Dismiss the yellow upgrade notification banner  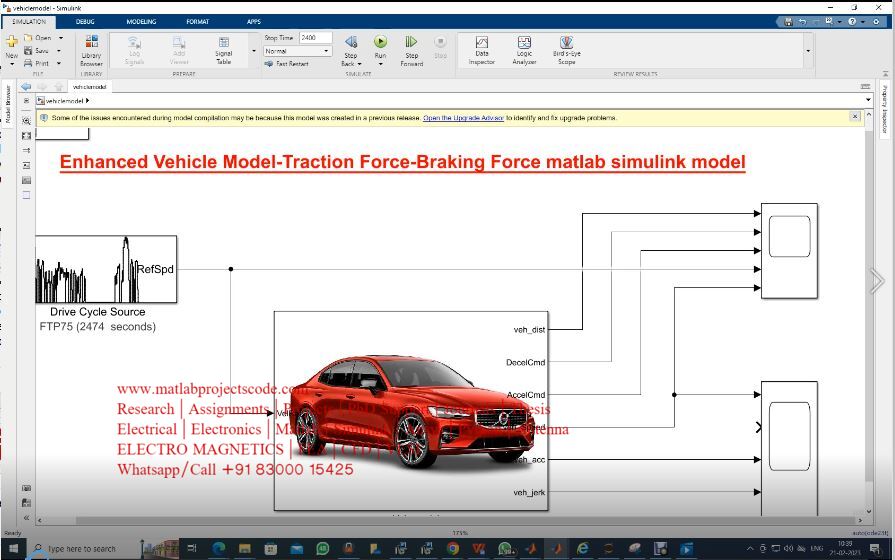tap(854, 117)
